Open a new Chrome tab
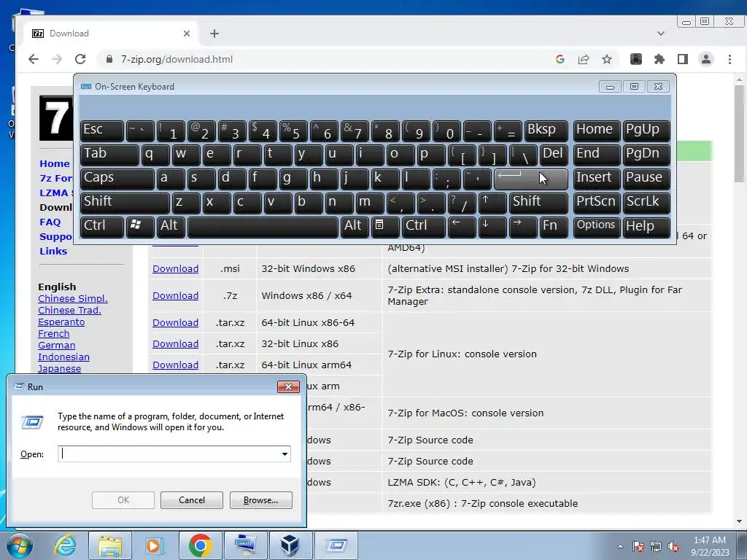 tap(214, 34)
